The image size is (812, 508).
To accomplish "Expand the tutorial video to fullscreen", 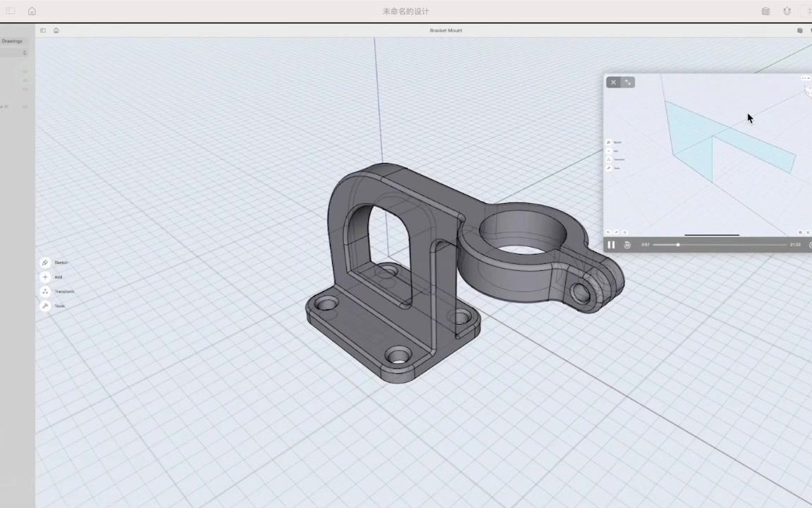I will pos(627,82).
